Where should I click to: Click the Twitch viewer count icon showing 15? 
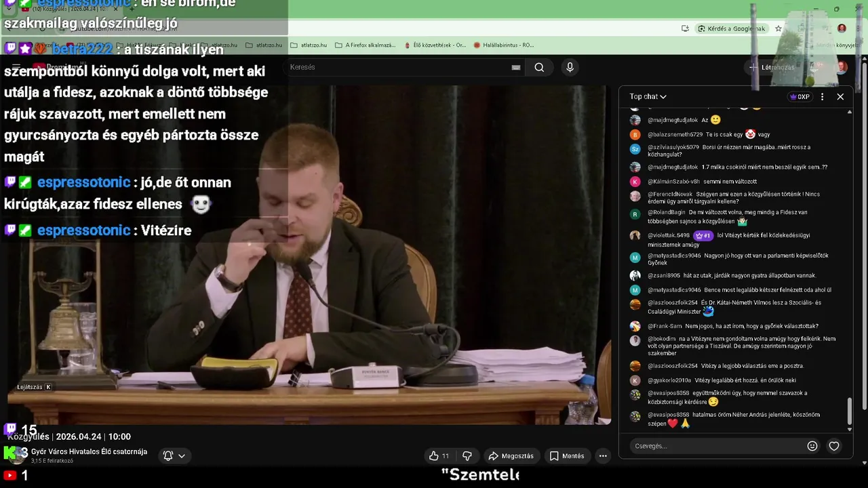(10, 429)
